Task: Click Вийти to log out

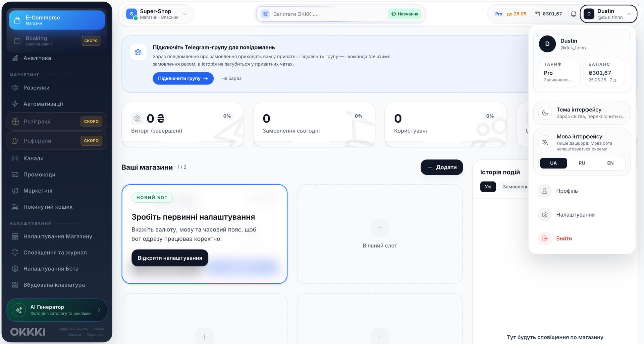Action: pos(582,238)
